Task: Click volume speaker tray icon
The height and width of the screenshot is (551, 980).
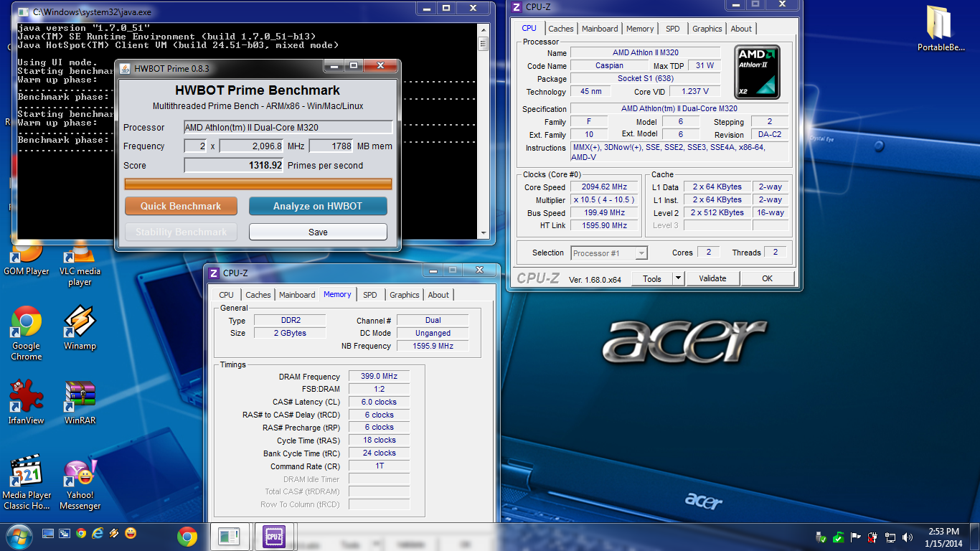Action: 908,537
